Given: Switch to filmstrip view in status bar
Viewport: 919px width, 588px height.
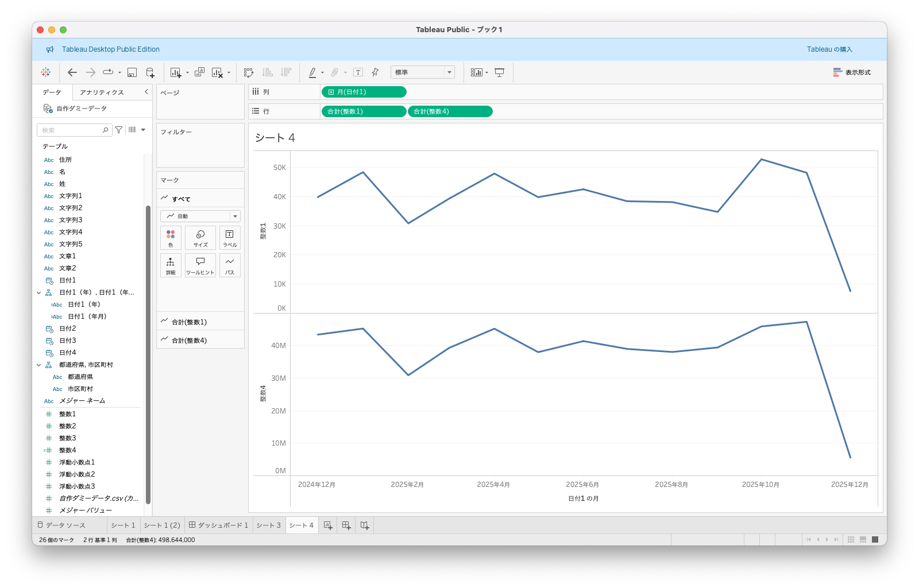Looking at the screenshot, I should tap(863, 540).
